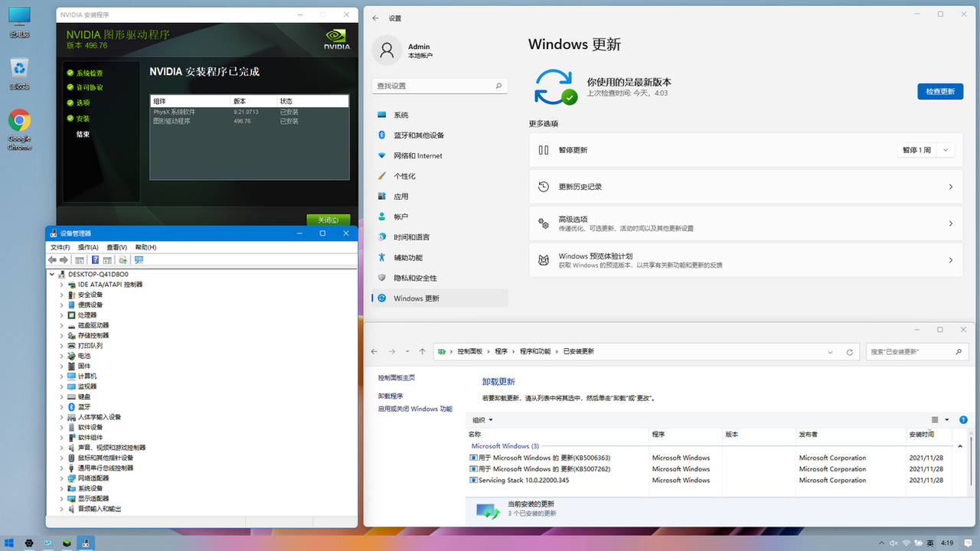The width and height of the screenshot is (980, 551).
Task: Open 文件(F) menu in Device Manager
Action: coord(60,247)
